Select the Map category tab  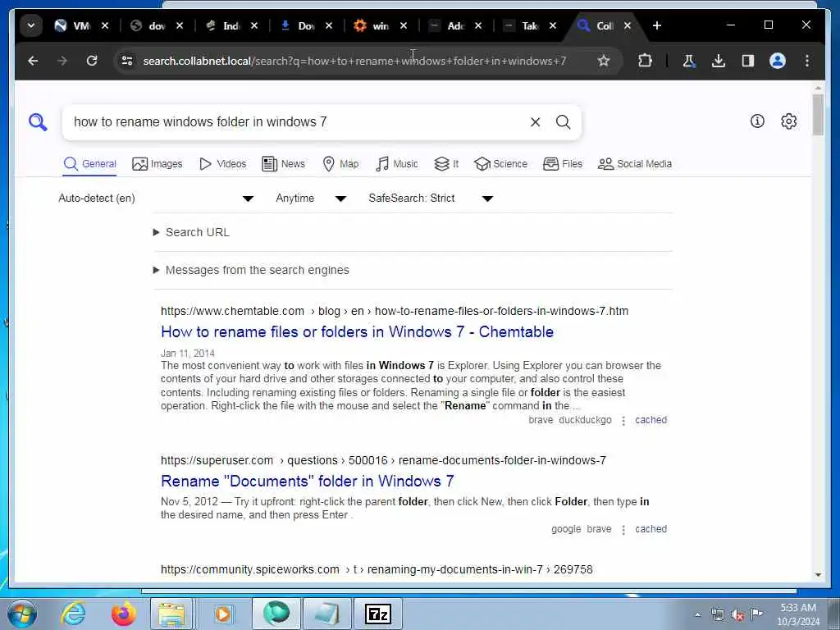click(340, 164)
